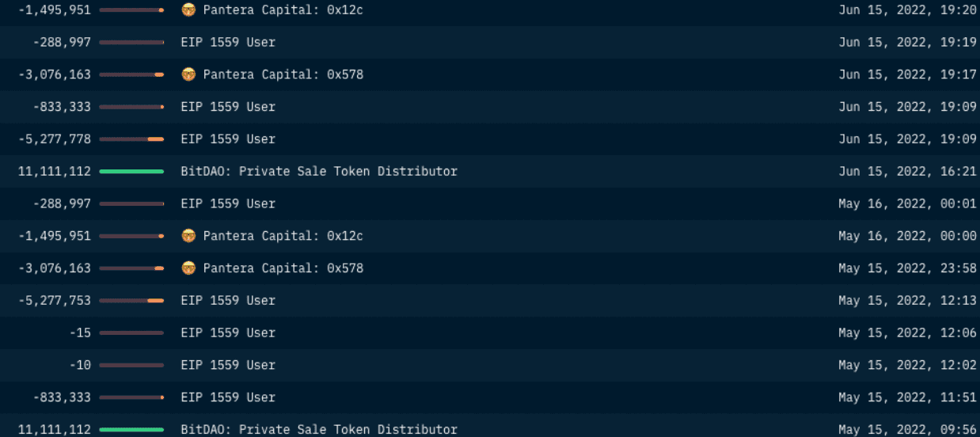The width and height of the screenshot is (980, 437).
Task: Select EIP 1559 User in the 11:51 row
Action: pos(228,397)
